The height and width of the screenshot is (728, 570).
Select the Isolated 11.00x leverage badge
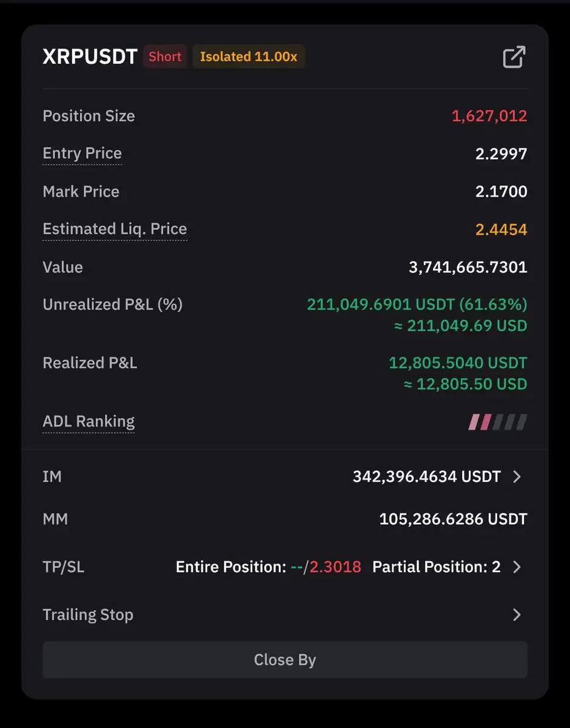[x=249, y=56]
